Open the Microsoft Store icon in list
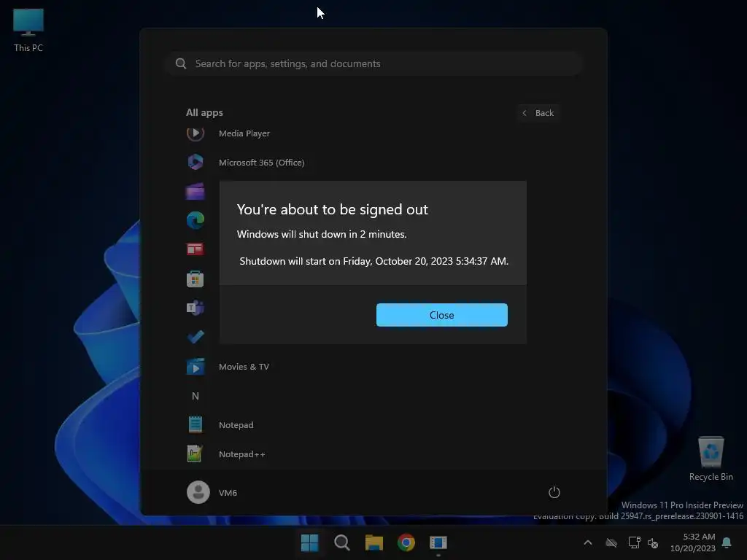The height and width of the screenshot is (560, 747). point(195,279)
